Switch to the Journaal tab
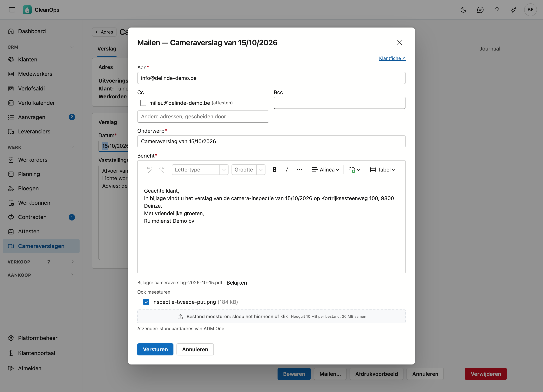The width and height of the screenshot is (543, 392). tap(490, 49)
